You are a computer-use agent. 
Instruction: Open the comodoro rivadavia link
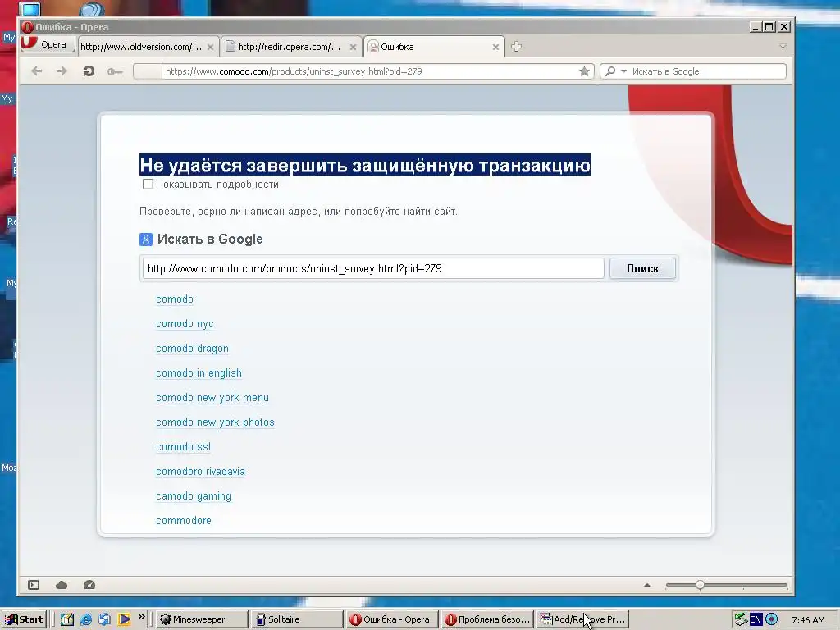tap(200, 472)
